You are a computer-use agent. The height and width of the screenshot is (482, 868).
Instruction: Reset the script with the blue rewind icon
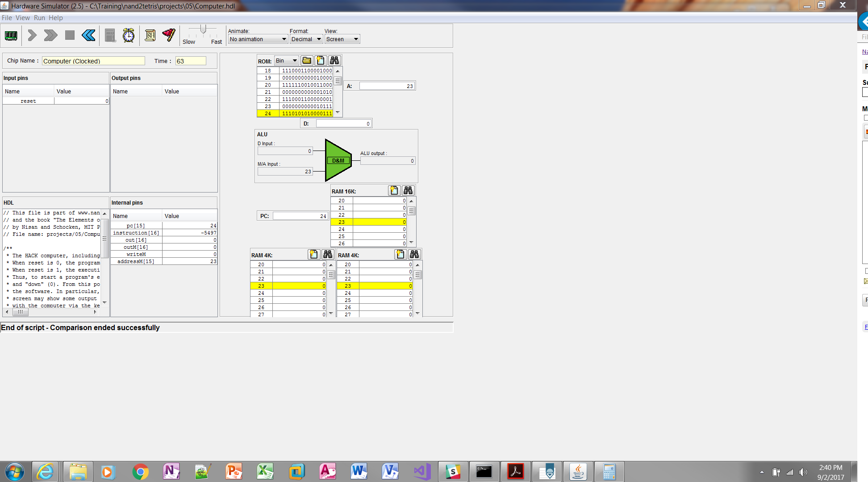click(88, 35)
